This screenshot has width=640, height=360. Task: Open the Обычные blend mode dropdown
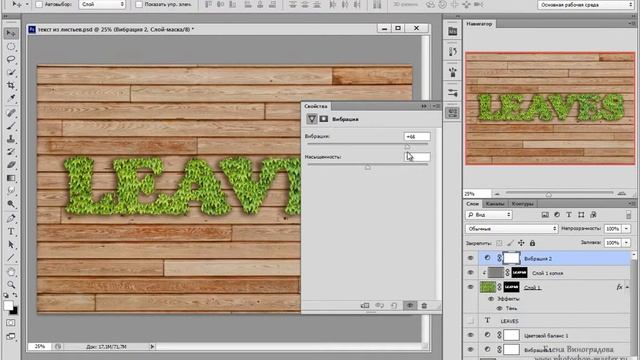[x=511, y=229]
